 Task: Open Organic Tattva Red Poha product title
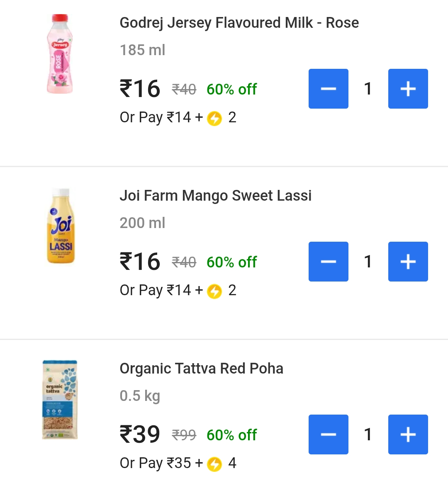pos(201,369)
